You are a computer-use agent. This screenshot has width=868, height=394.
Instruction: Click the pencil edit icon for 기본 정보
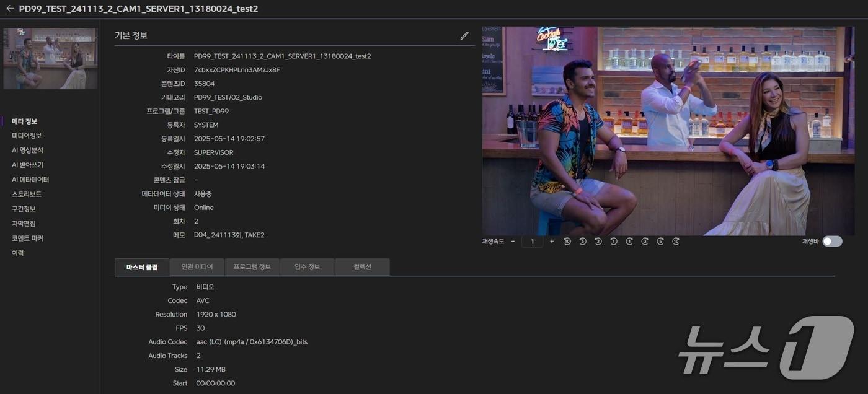point(464,36)
